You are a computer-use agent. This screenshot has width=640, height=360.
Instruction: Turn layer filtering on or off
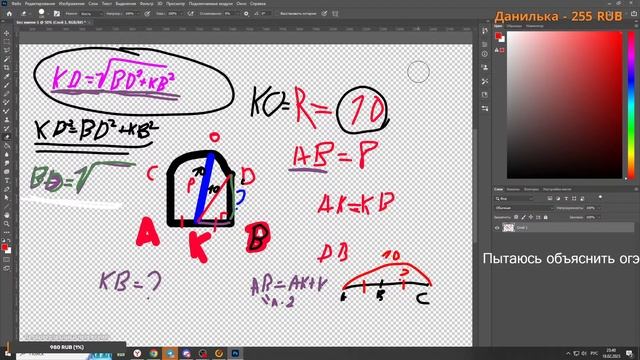[x=600, y=197]
